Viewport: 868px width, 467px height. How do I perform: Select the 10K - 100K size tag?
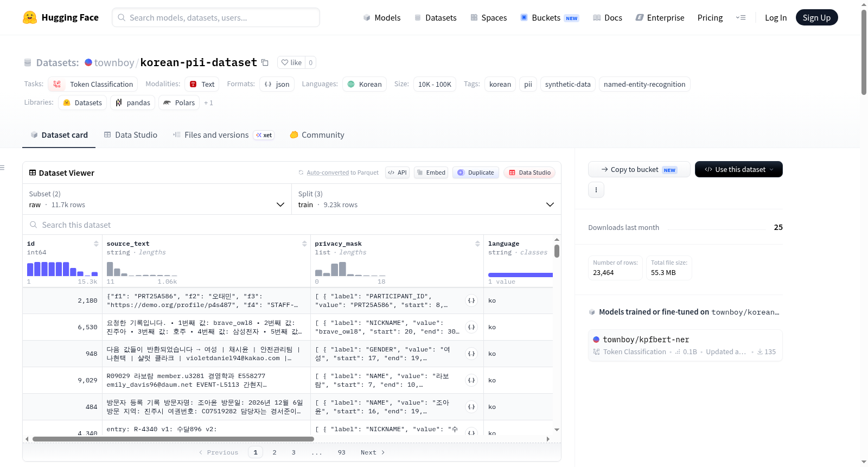tap(435, 84)
